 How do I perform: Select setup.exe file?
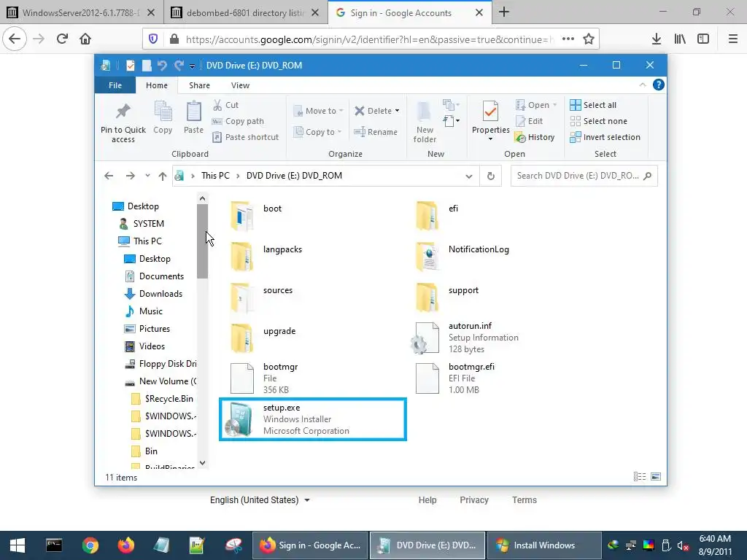pyautogui.click(x=312, y=419)
